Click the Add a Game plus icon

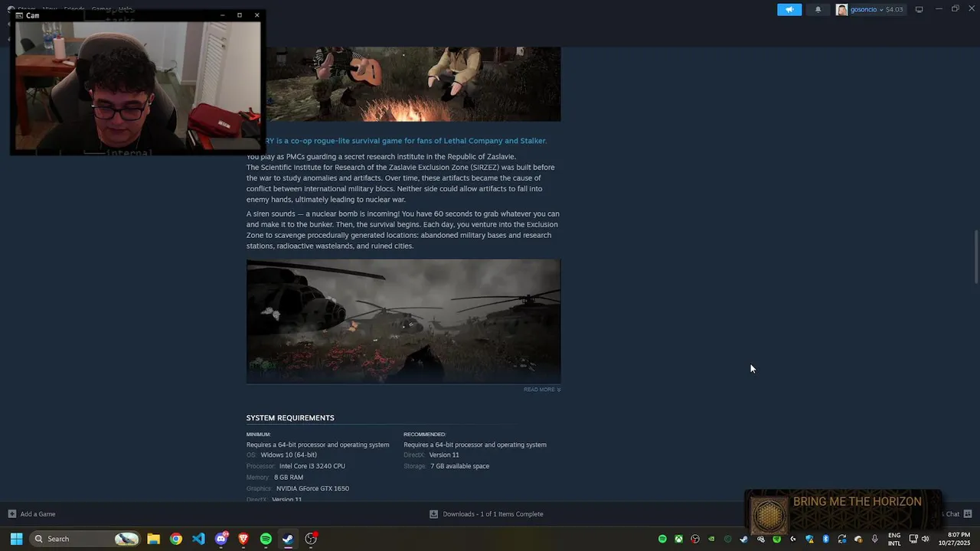click(11, 514)
